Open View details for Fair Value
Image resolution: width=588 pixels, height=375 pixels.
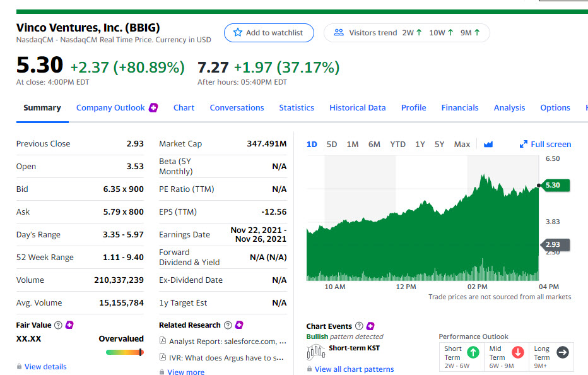coord(45,367)
